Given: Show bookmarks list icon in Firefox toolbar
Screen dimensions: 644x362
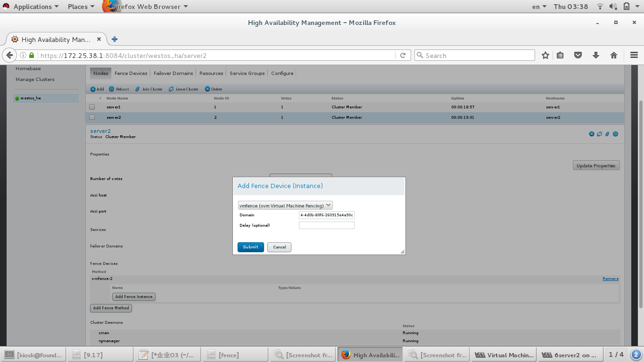Looking at the screenshot, I should click(x=560, y=55).
